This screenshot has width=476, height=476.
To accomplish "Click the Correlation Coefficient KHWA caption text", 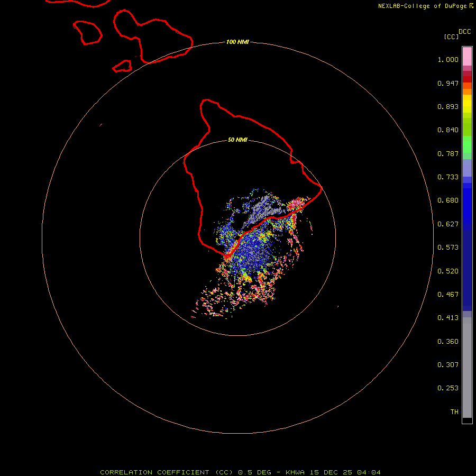I will tap(240, 472).
